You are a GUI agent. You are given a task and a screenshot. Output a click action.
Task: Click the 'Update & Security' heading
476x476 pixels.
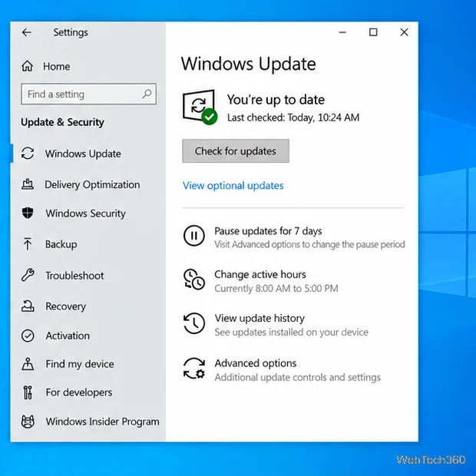coord(62,122)
